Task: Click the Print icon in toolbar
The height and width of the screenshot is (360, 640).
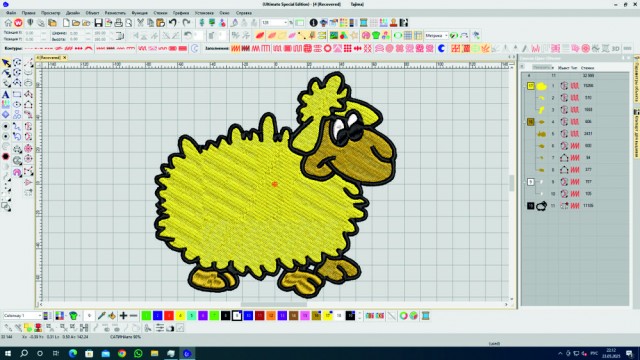Action: tap(118, 23)
